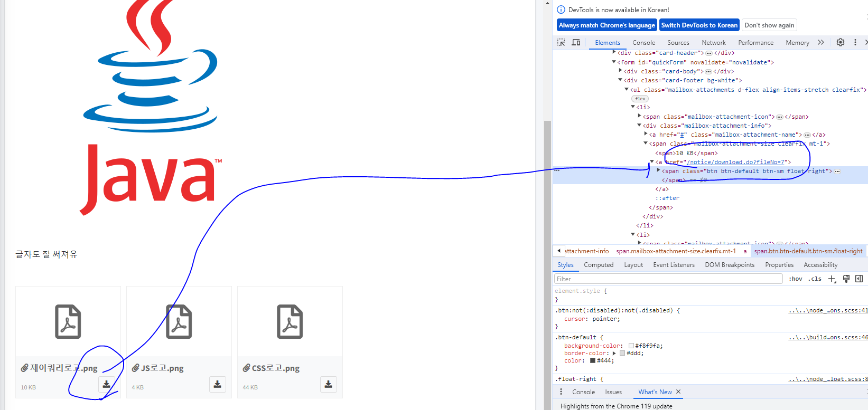The height and width of the screenshot is (410, 868).
Task: Click info icon in language notice
Action: click(x=561, y=9)
